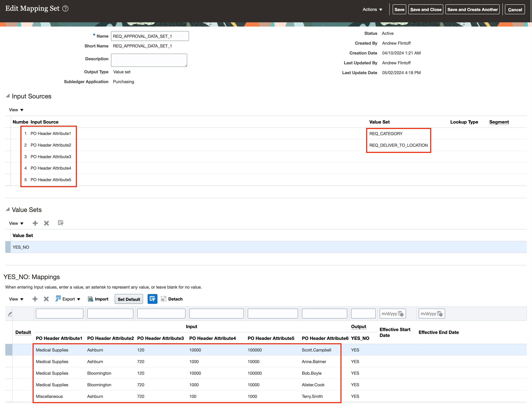Focus the Description text box

coord(149,60)
